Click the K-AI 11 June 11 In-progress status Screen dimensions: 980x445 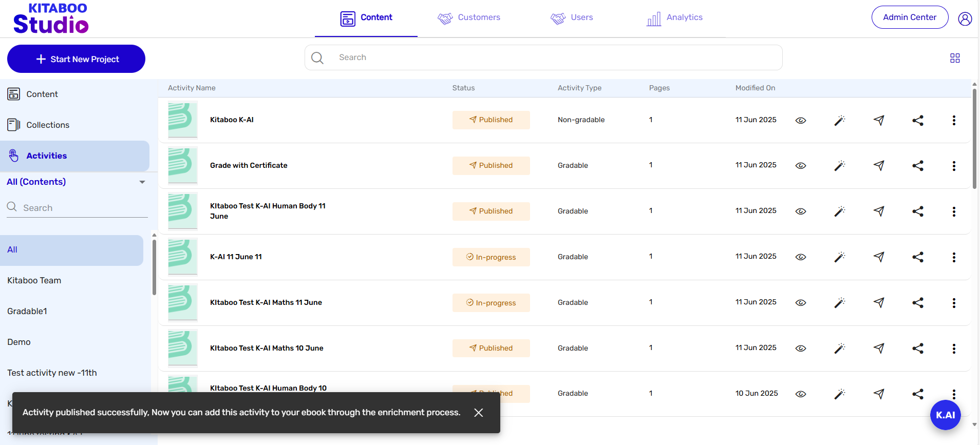491,257
